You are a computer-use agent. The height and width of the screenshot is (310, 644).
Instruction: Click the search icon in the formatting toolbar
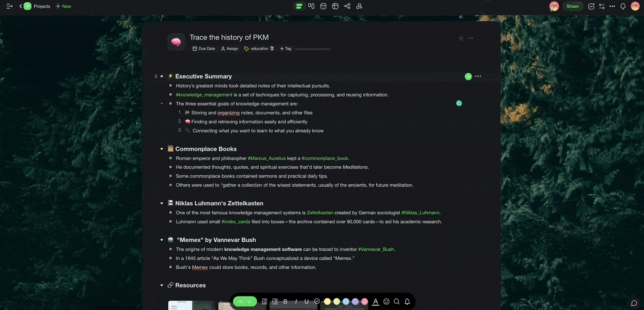(x=397, y=301)
